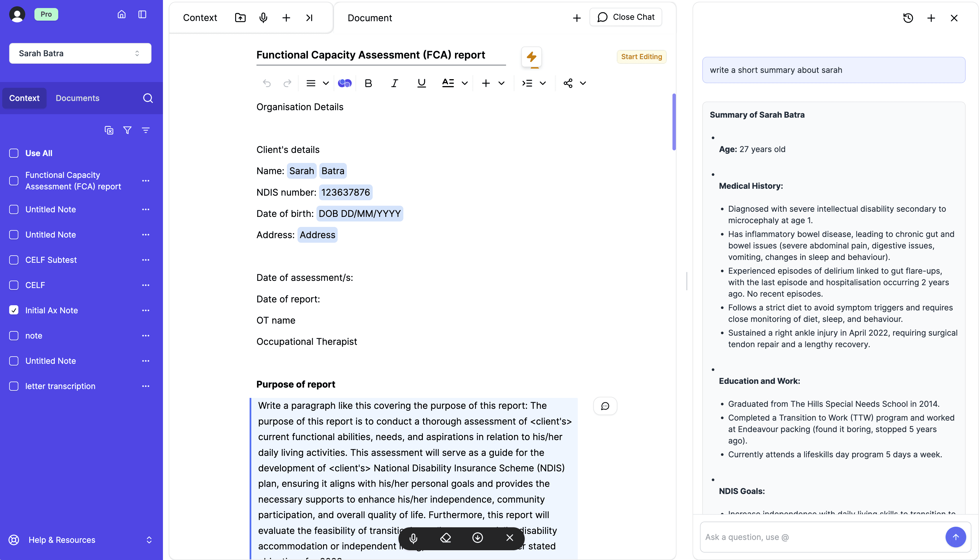Click the upload folder icon
980x560 pixels.
click(x=240, y=18)
